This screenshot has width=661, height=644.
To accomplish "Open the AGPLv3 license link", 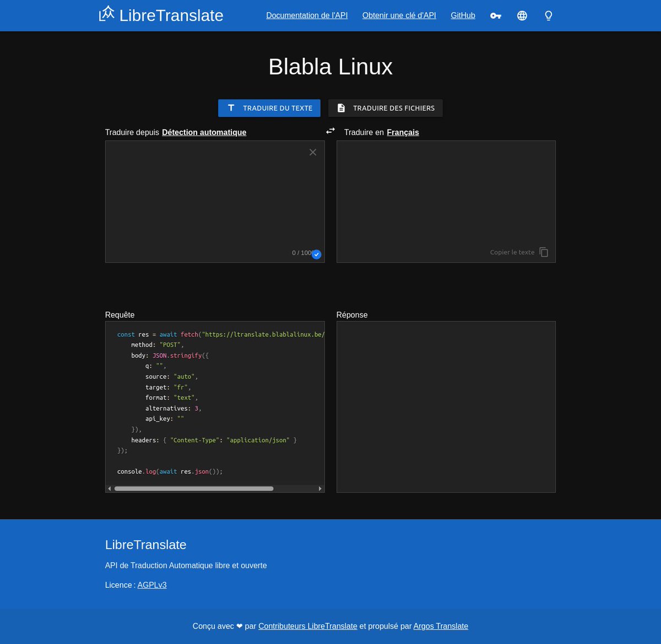I will pyautogui.click(x=151, y=585).
